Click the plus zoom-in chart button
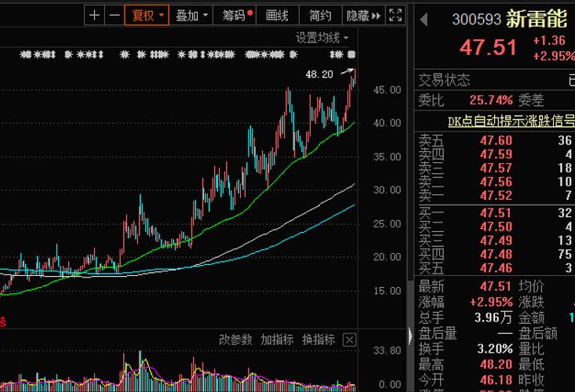 [94, 16]
